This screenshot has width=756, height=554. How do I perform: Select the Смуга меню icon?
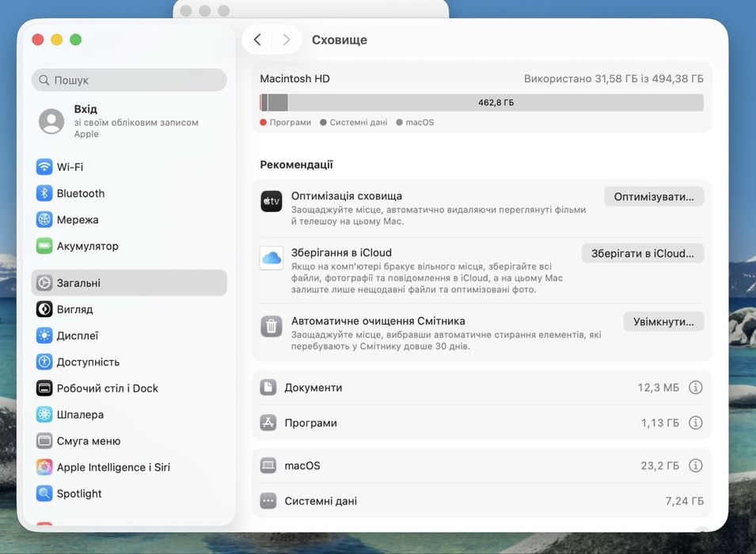click(x=44, y=441)
